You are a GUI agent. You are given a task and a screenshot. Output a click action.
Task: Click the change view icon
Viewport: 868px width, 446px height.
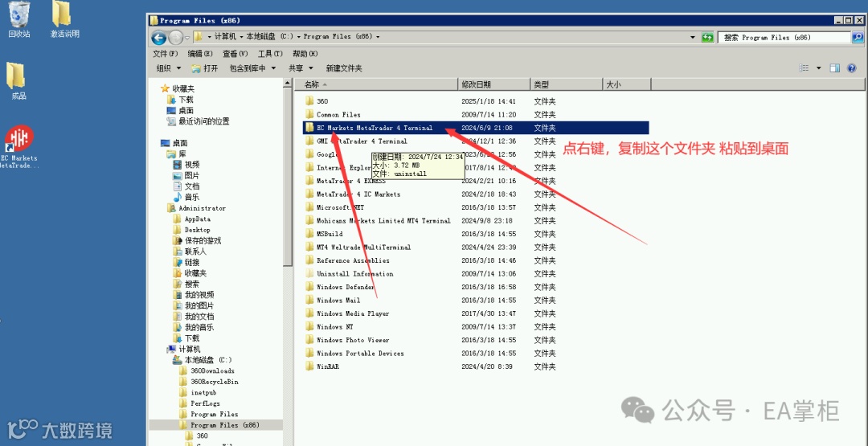click(x=805, y=68)
